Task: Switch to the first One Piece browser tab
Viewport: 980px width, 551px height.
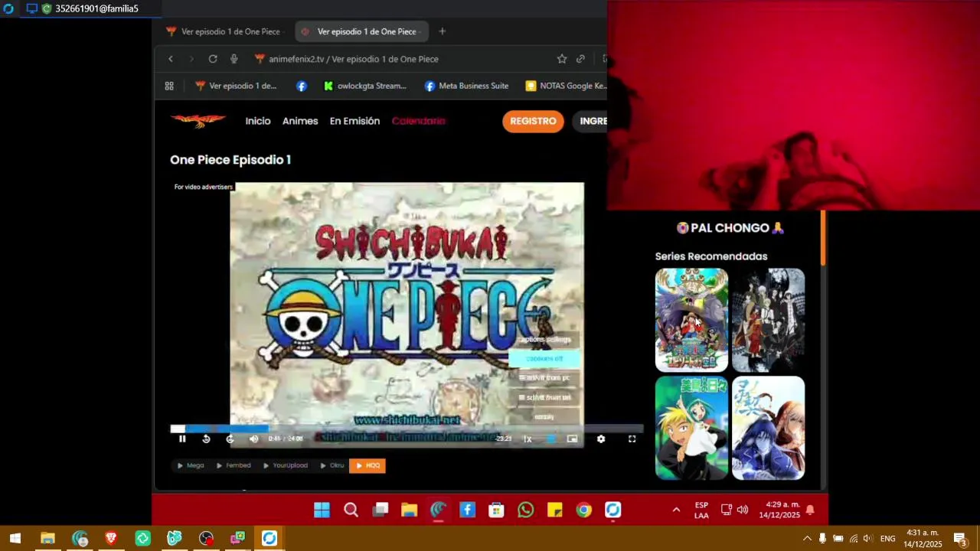Action: pos(224,31)
